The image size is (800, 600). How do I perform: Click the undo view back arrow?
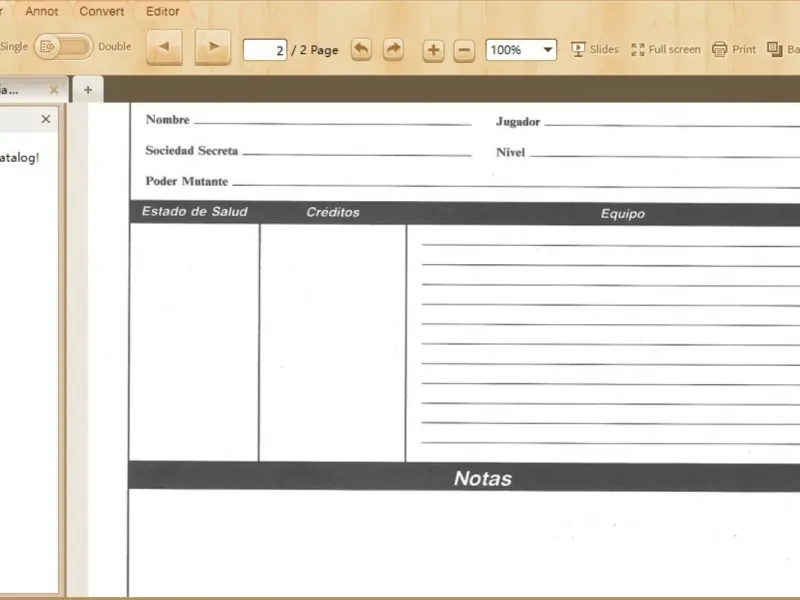click(x=361, y=49)
